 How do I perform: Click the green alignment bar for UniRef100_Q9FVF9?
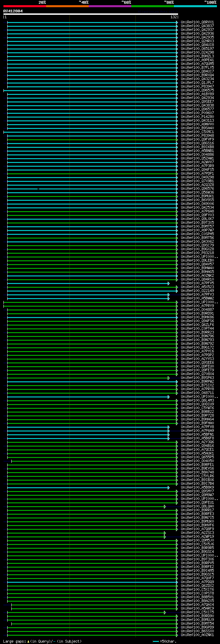click(x=92, y=140)
